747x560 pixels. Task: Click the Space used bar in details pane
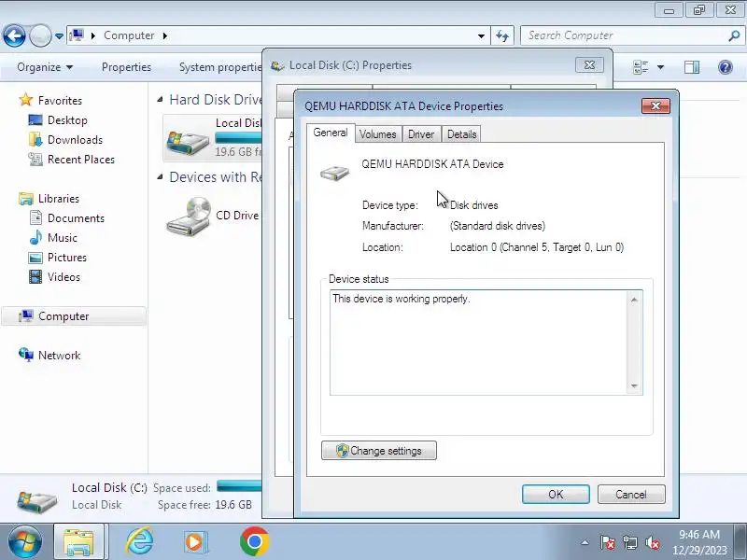[x=239, y=486]
